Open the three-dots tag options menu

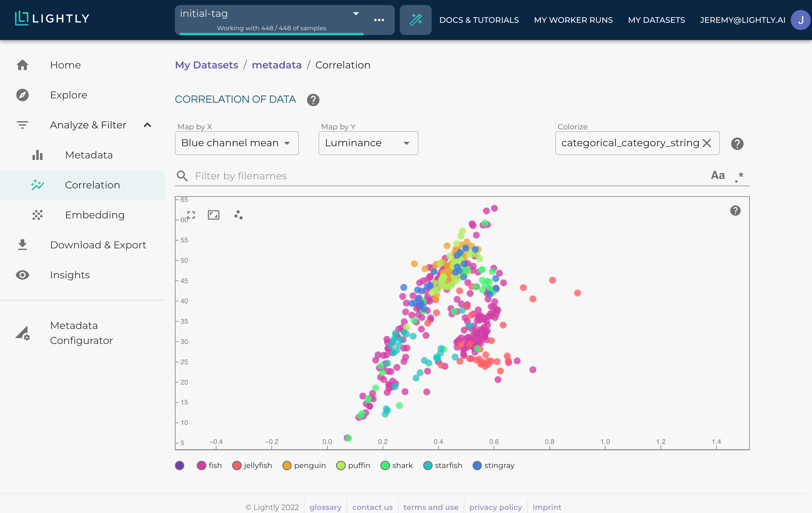pyautogui.click(x=379, y=20)
